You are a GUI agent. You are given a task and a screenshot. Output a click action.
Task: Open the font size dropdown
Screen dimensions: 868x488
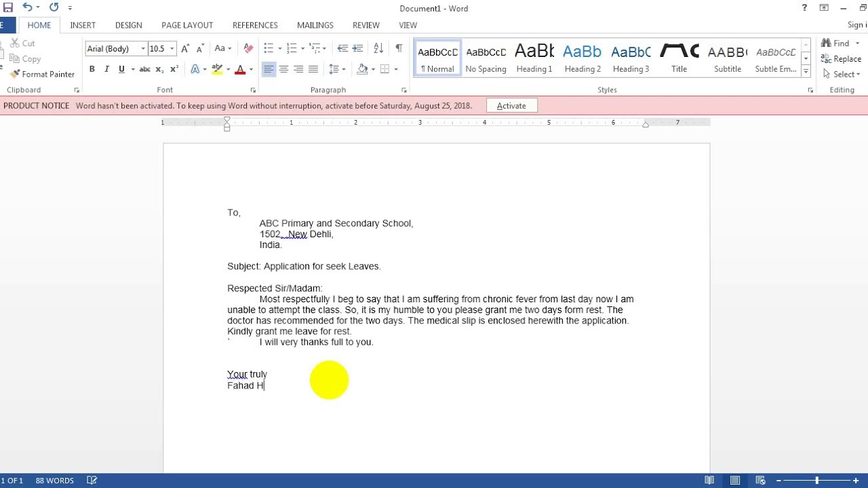(x=172, y=49)
